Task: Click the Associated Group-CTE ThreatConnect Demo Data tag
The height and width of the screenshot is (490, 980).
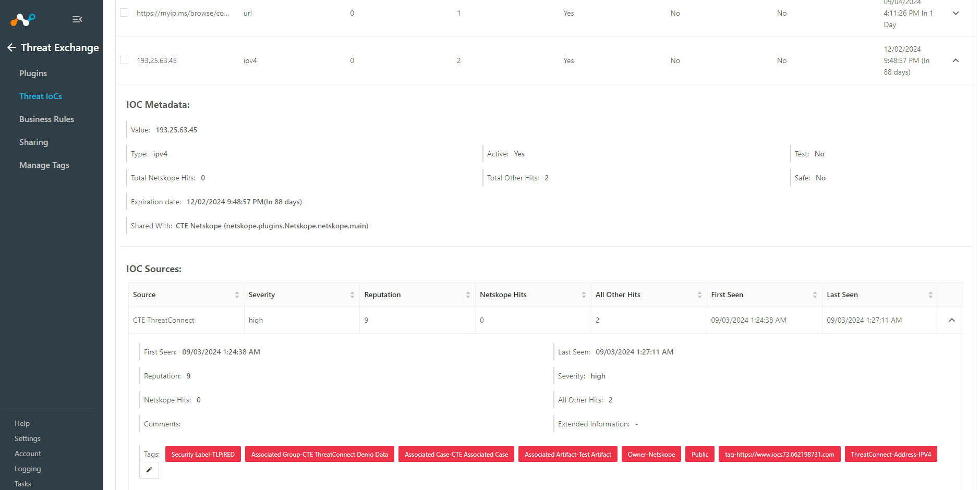Action: pos(320,454)
